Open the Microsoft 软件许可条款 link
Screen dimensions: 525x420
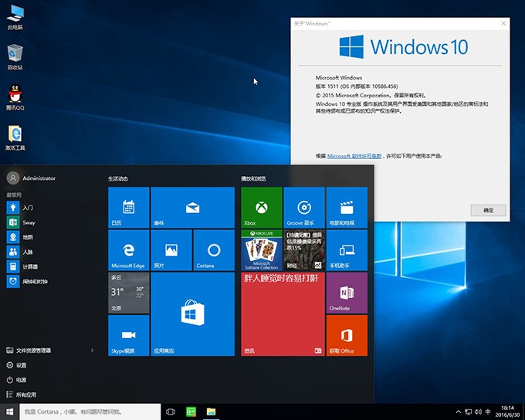[355, 156]
